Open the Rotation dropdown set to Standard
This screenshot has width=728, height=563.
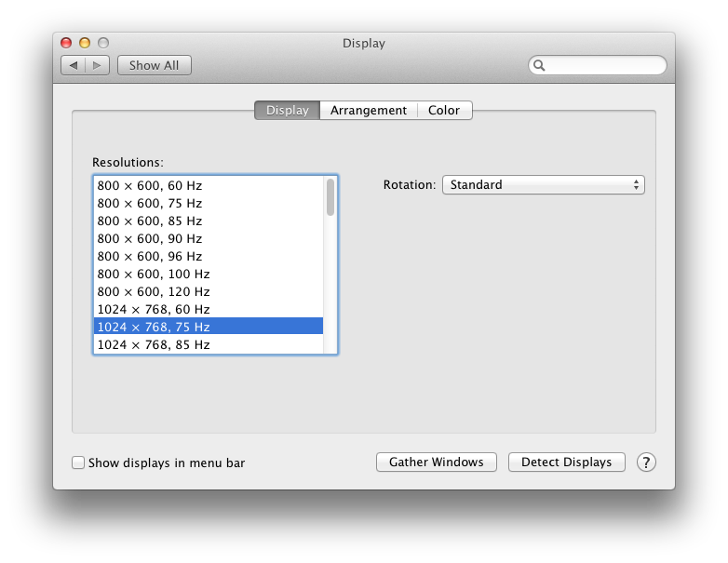coord(544,185)
